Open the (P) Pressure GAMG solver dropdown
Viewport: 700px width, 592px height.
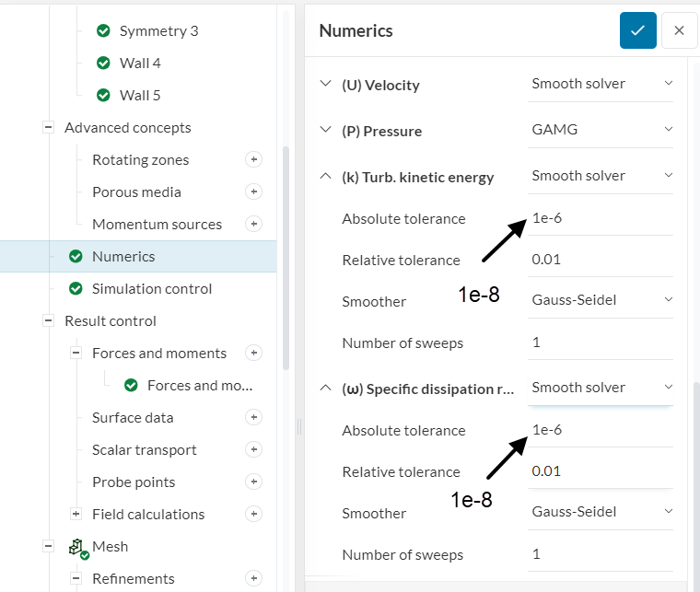pyautogui.click(x=601, y=130)
